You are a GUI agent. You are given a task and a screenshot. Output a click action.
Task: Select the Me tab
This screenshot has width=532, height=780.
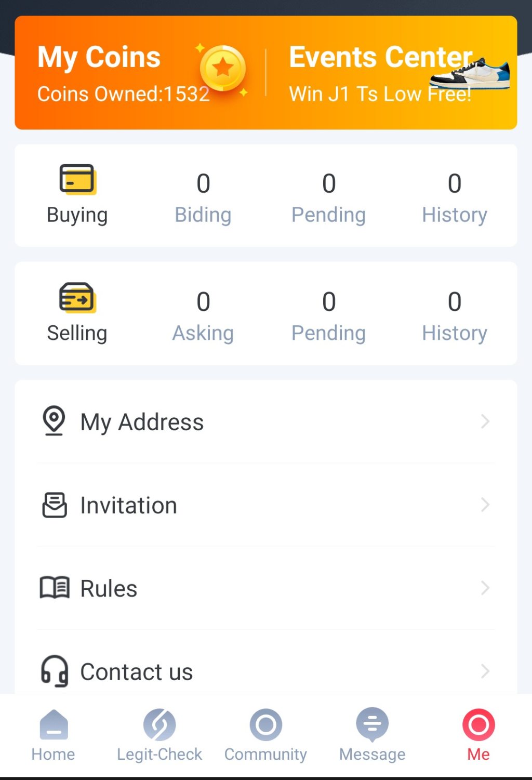pos(478,734)
